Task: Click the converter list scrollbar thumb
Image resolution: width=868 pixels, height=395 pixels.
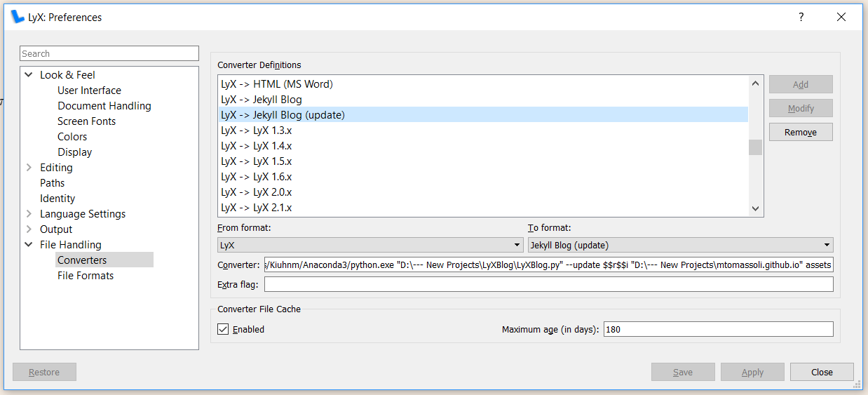Action: (755, 147)
